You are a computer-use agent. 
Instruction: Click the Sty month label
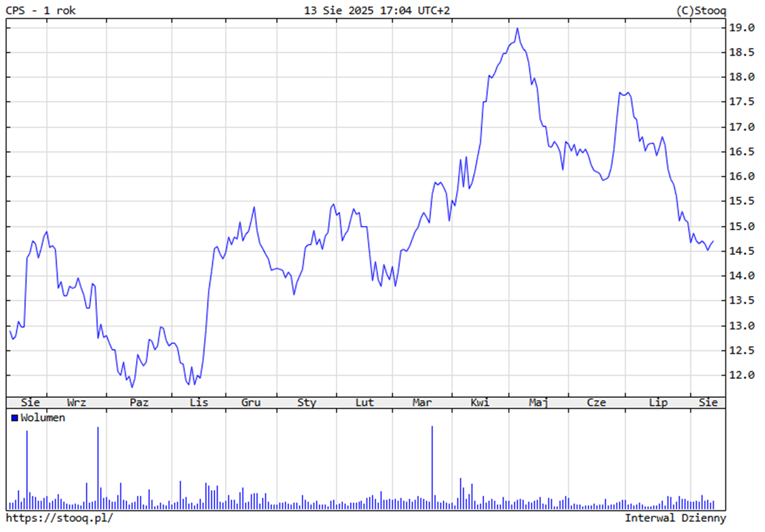click(x=307, y=402)
